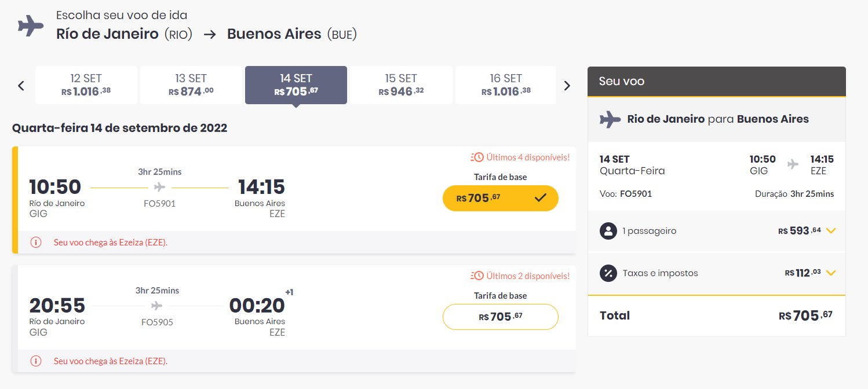Click the info icon in first Ezeiza warning
This screenshot has width=868, height=389.
(36, 243)
